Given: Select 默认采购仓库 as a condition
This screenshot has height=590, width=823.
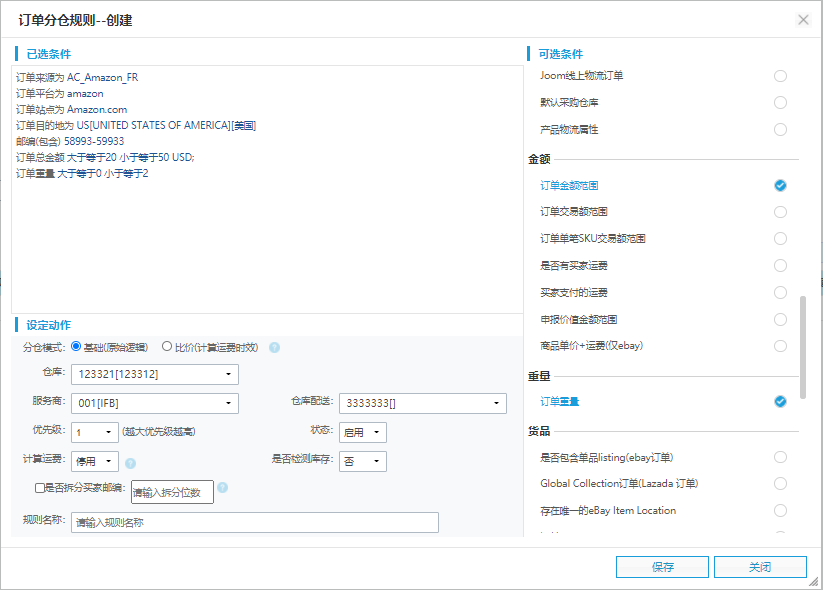Looking at the screenshot, I should 779,102.
